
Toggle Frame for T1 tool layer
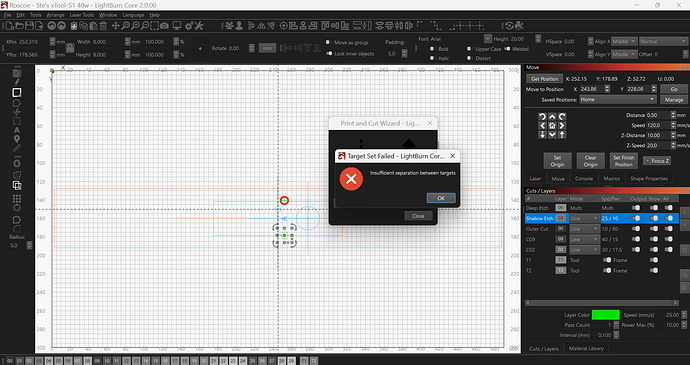[607, 260]
